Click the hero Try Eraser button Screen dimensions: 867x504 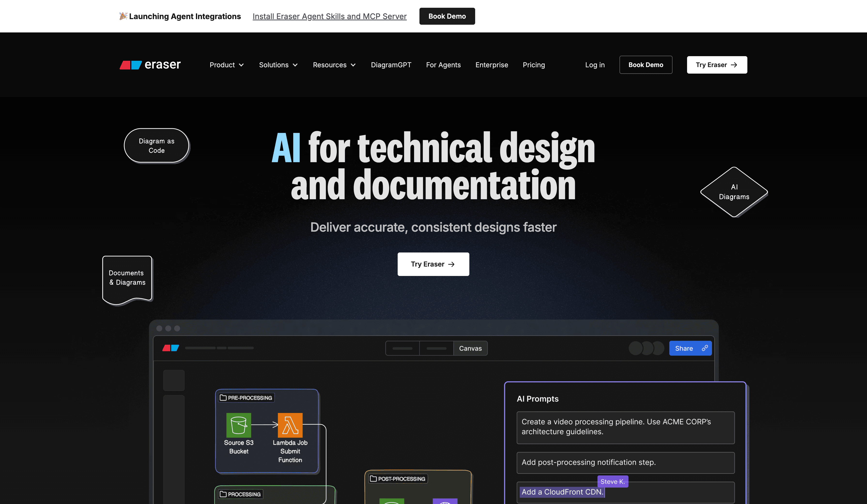[x=433, y=264]
